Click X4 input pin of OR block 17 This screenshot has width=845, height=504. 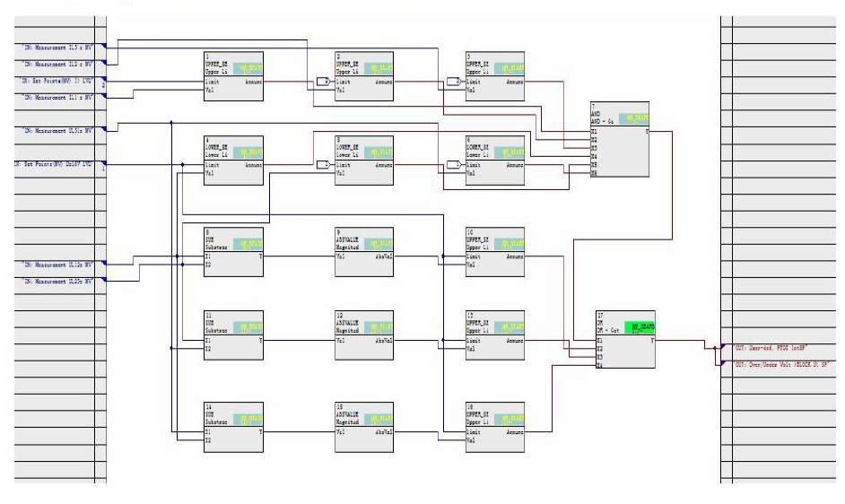(x=600, y=366)
